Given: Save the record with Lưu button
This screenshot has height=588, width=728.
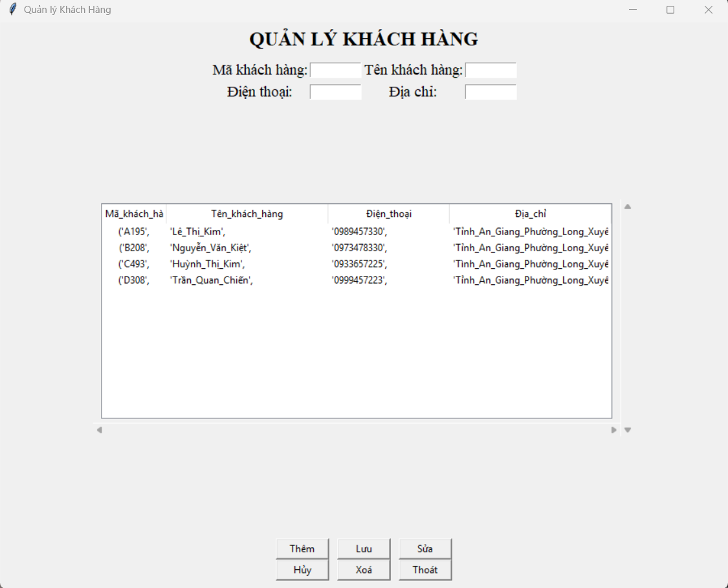Looking at the screenshot, I should pos(364,548).
